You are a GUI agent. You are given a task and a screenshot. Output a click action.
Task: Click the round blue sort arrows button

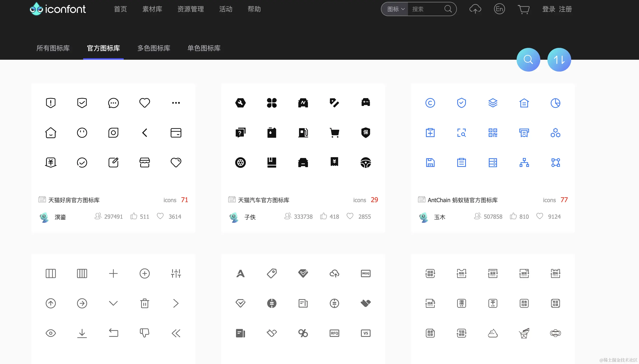click(559, 59)
